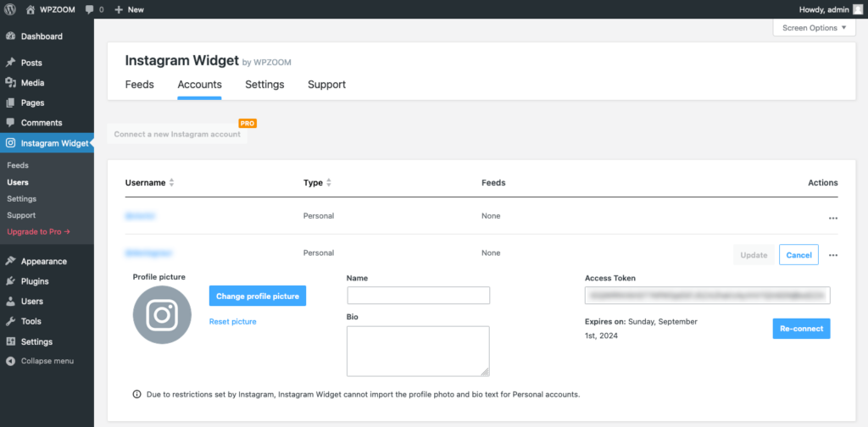Click the "Actions" column header
The width and height of the screenshot is (868, 427).
pos(823,182)
